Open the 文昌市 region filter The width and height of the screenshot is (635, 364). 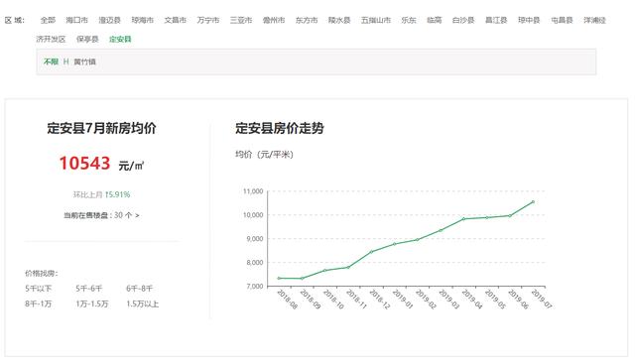pyautogui.click(x=175, y=20)
